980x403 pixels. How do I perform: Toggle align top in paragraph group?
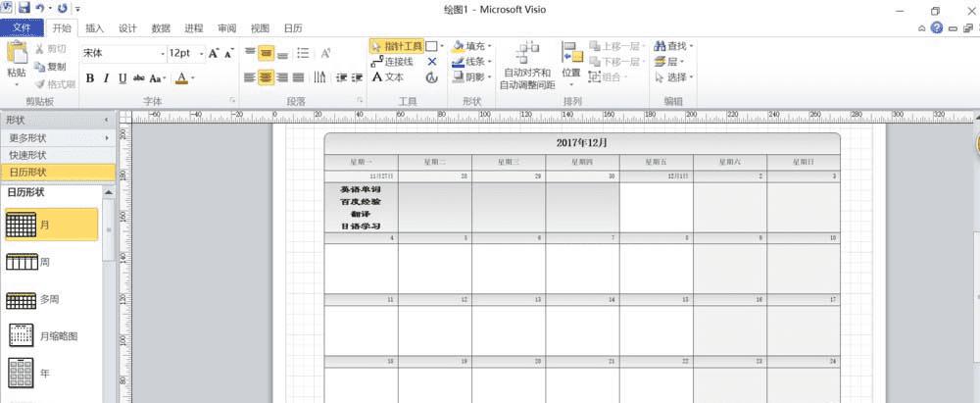click(x=250, y=53)
